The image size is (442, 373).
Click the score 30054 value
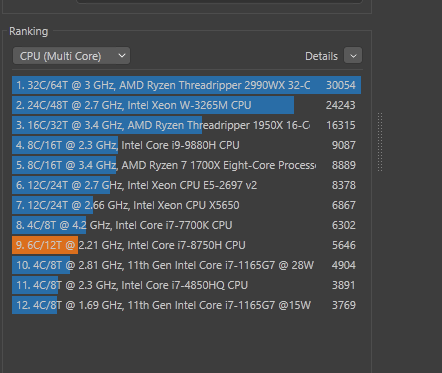coord(341,85)
